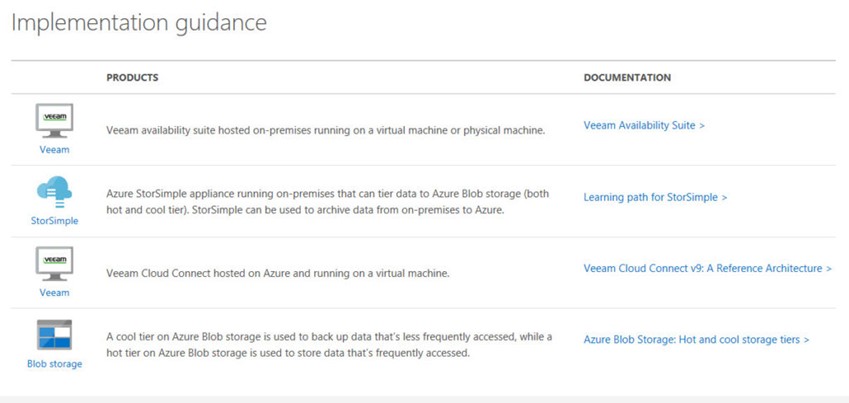Screen dimensions: 849x403
Task: Open the StorSimple label link under cloud icon
Action: coord(54,221)
